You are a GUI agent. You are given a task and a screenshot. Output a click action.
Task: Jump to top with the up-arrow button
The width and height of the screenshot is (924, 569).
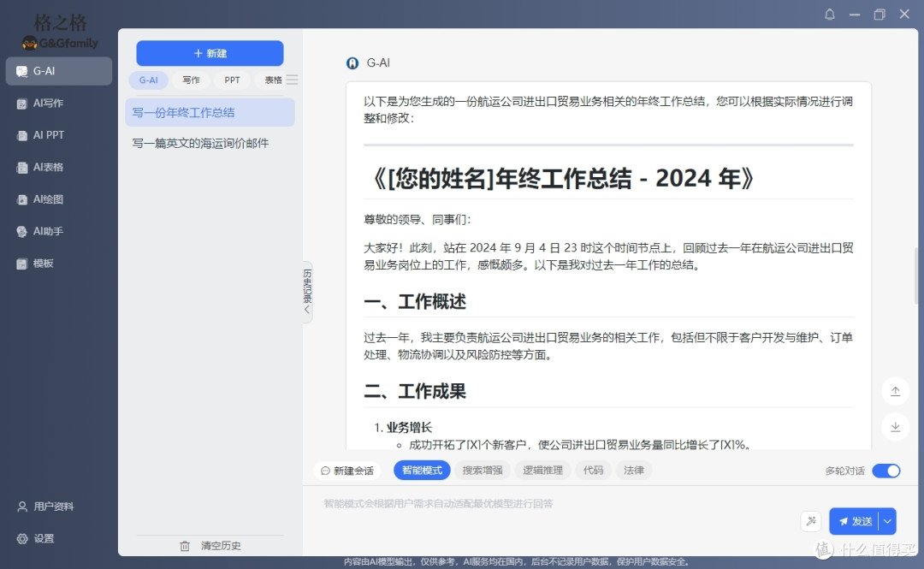(x=895, y=391)
